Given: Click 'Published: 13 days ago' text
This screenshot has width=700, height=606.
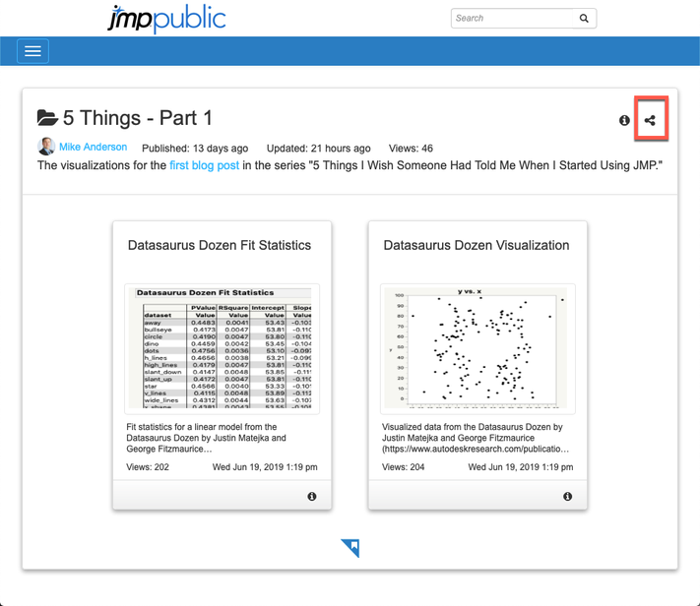Looking at the screenshot, I should pyautogui.click(x=195, y=149).
